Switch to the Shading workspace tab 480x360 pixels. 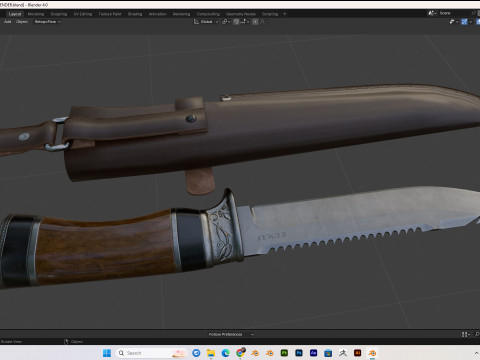point(135,14)
